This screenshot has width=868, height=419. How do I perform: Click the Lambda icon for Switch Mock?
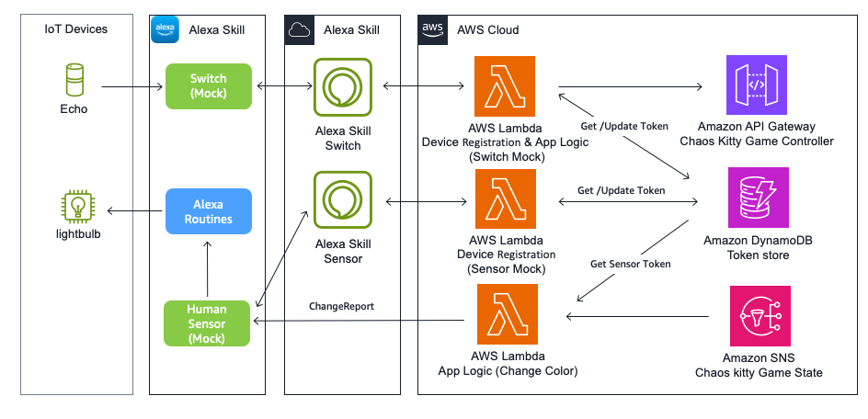coord(506,87)
